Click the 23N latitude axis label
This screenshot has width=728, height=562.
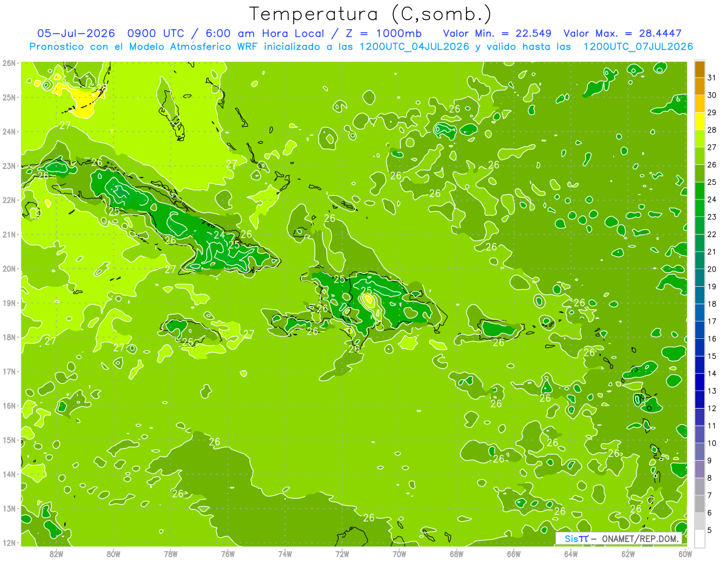click(8, 166)
